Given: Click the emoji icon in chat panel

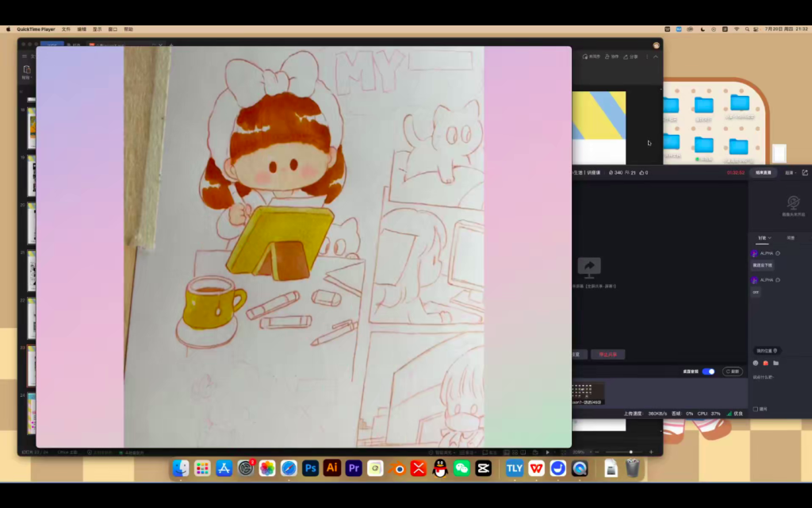Looking at the screenshot, I should [x=756, y=363].
